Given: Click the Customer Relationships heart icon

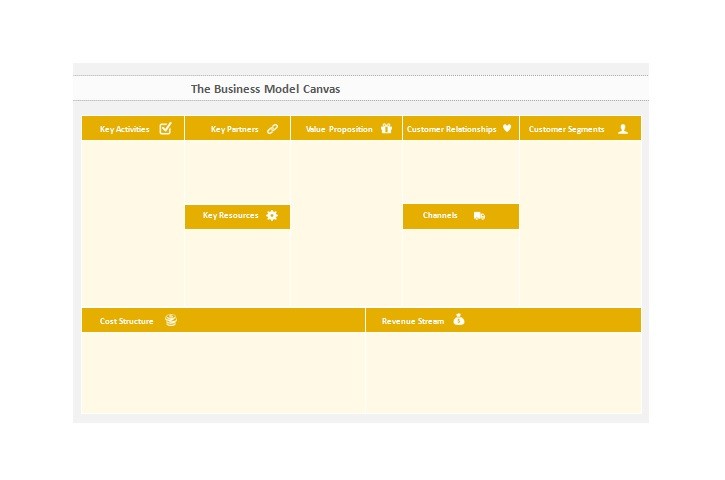Looking at the screenshot, I should pos(507,128).
